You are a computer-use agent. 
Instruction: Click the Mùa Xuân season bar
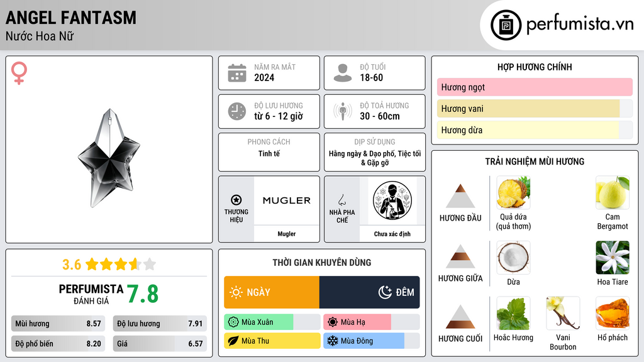(x=272, y=322)
